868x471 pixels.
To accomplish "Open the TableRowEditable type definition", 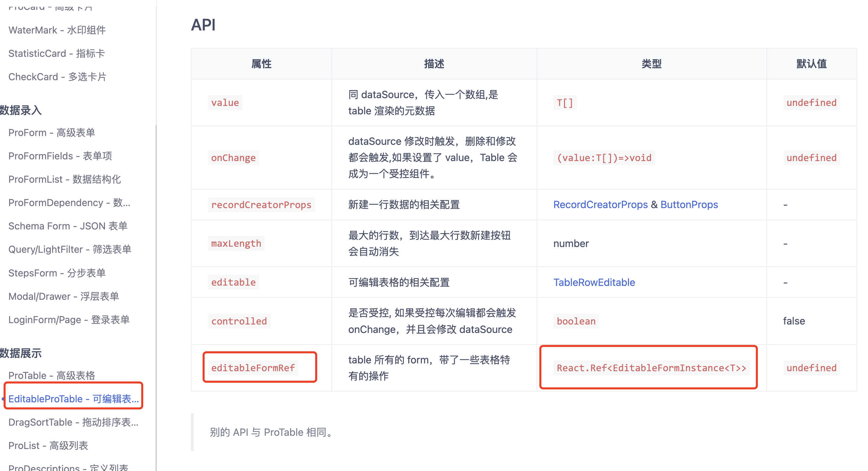I will coord(594,282).
